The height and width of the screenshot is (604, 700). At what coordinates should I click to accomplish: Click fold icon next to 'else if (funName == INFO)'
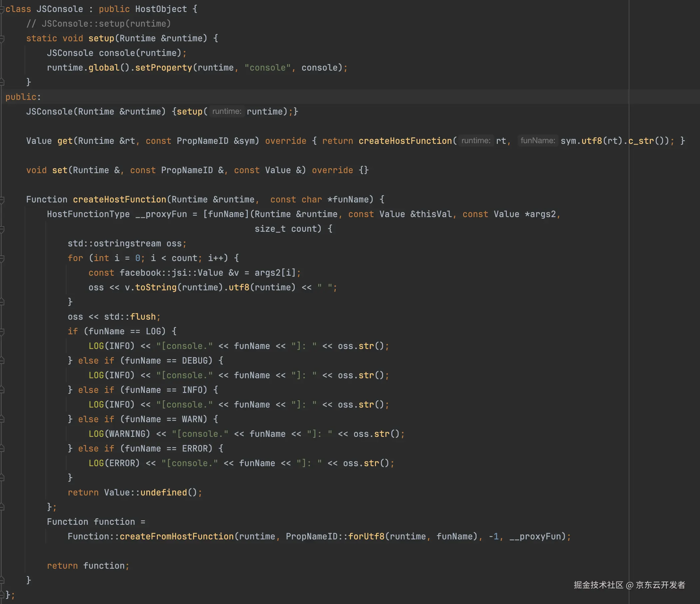pos(2,390)
